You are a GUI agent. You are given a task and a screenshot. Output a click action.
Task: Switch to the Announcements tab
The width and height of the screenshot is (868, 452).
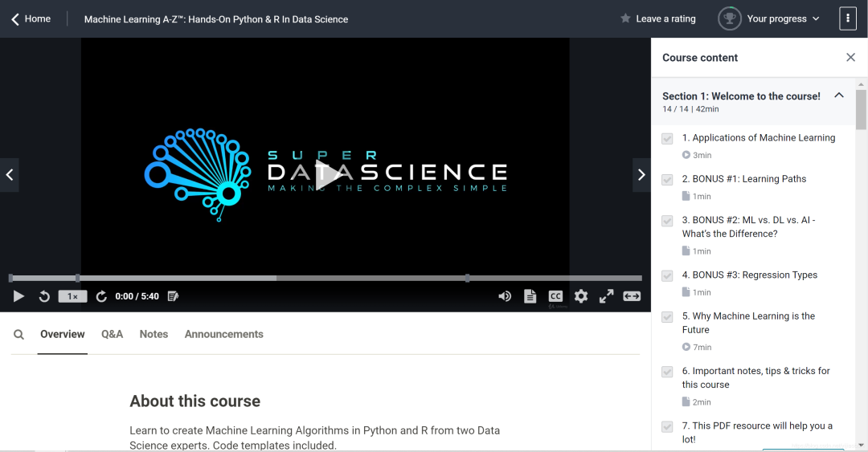(223, 334)
